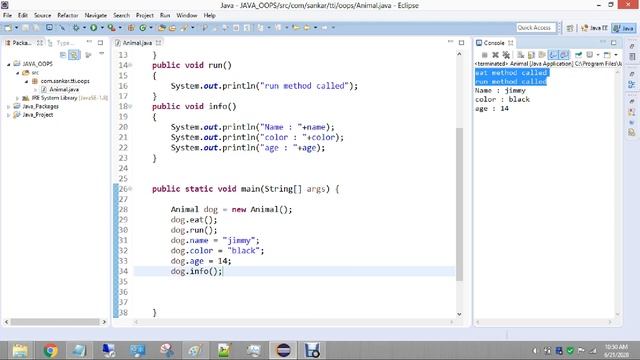Screen dimensions: 640x360
Task: Open the Navigate menu
Action: pos(96,16)
